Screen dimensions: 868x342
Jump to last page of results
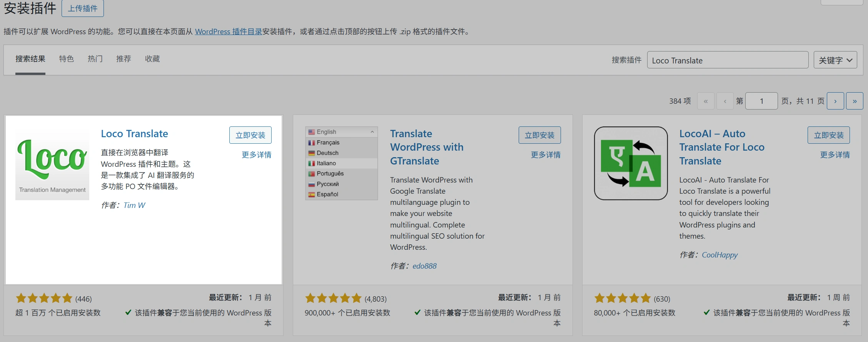click(x=855, y=101)
